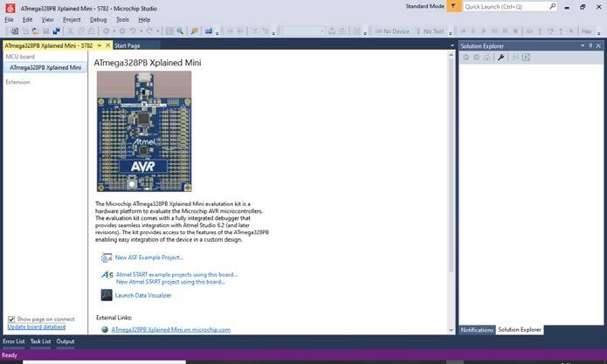607x364 pixels.
Task: Expand the Undo history dropdown arrow
Action: point(141,31)
